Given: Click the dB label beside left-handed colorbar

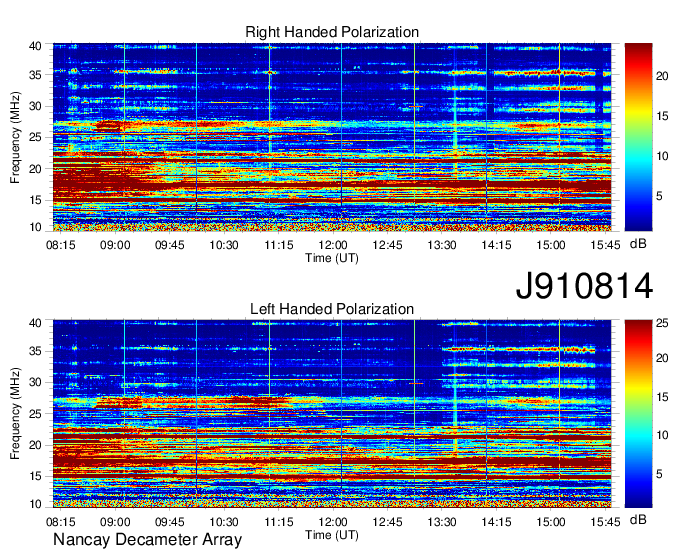Looking at the screenshot, I should tap(638, 519).
